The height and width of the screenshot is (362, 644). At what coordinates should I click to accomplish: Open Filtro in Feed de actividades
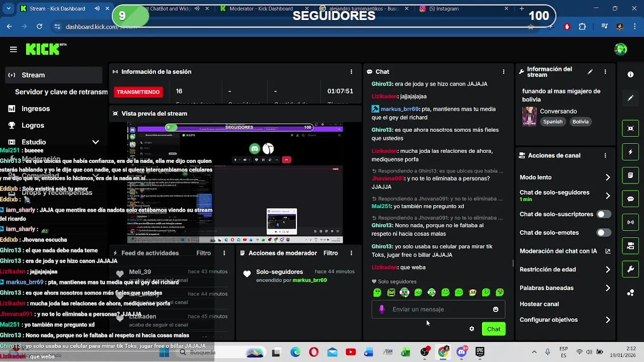(204, 253)
